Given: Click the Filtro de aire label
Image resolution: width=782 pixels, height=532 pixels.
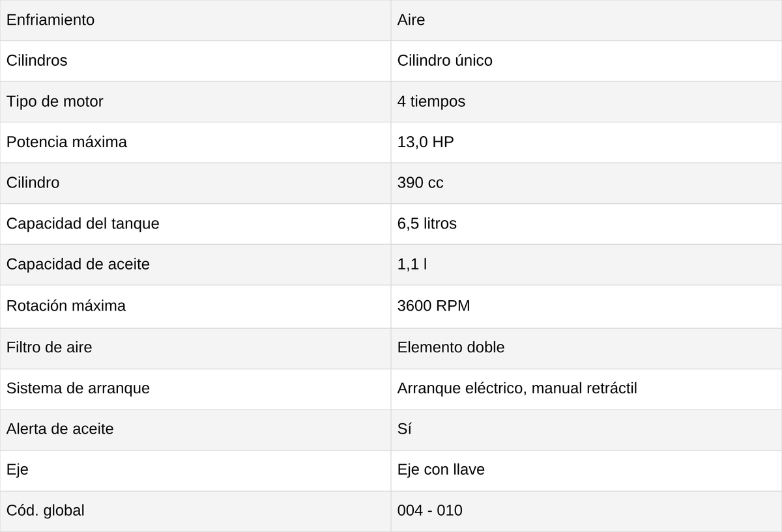Looking at the screenshot, I should click(x=50, y=347).
